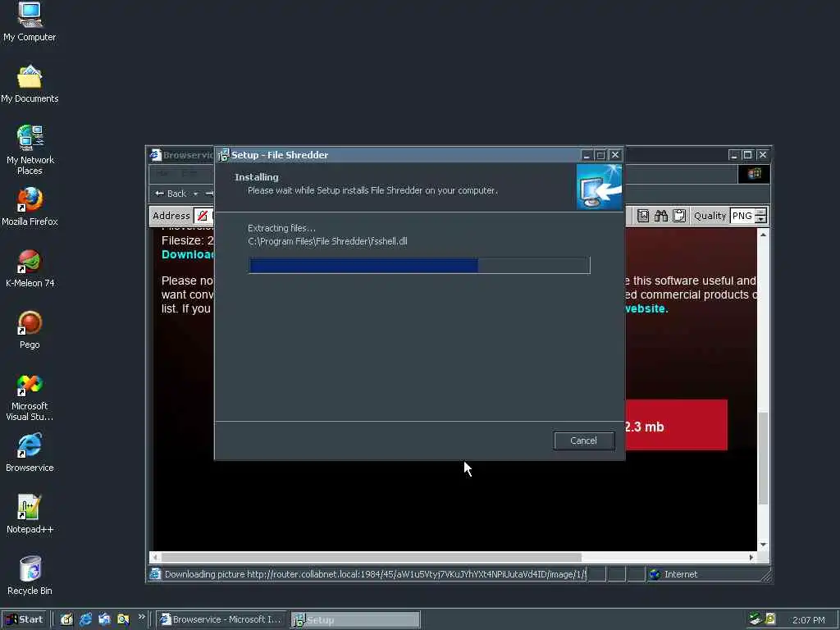This screenshot has height=630, width=840.
Task: Open My Documents desktop icon
Action: click(30, 84)
